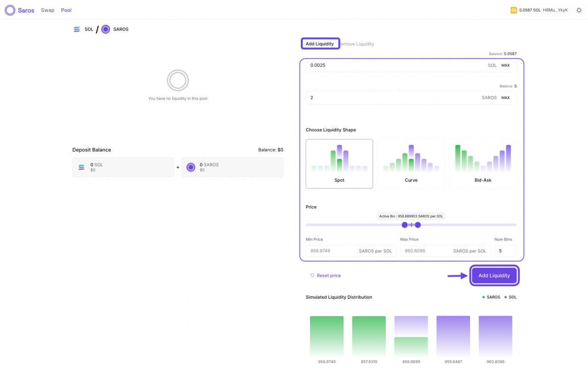588x368 pixels.
Task: Click the SAROS token icon in pair header
Action: click(106, 29)
